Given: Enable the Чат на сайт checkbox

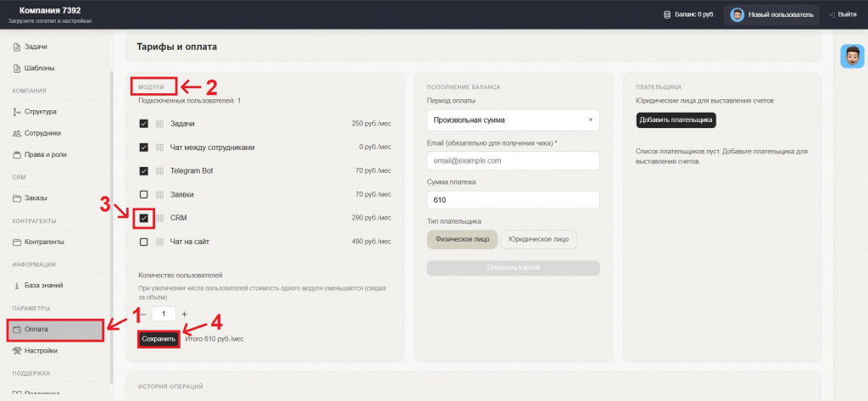Looking at the screenshot, I should tap(144, 242).
